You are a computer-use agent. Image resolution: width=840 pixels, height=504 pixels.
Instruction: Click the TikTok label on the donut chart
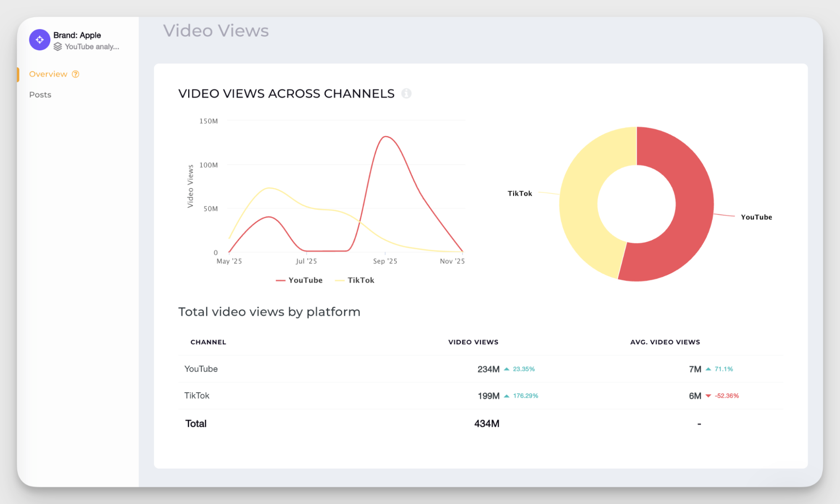pyautogui.click(x=519, y=193)
